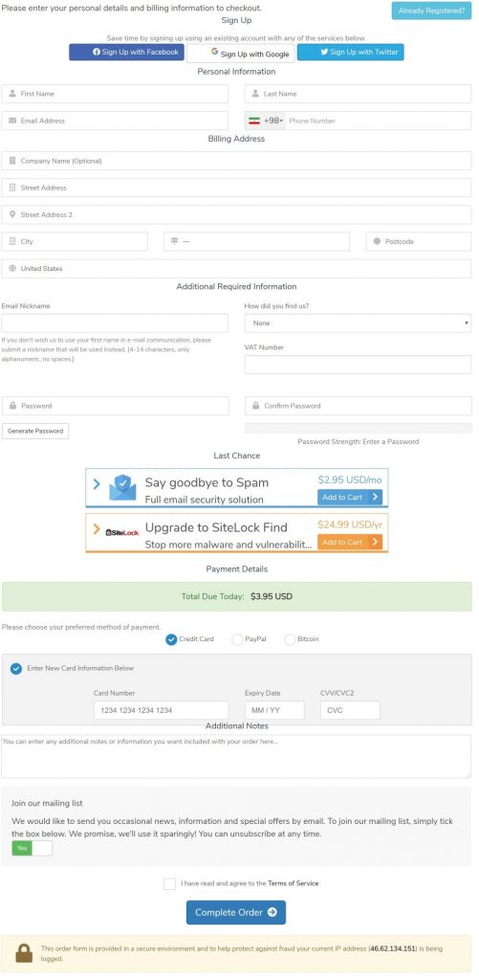Click the Card Number input field
The width and height of the screenshot is (479, 980).
(162, 710)
